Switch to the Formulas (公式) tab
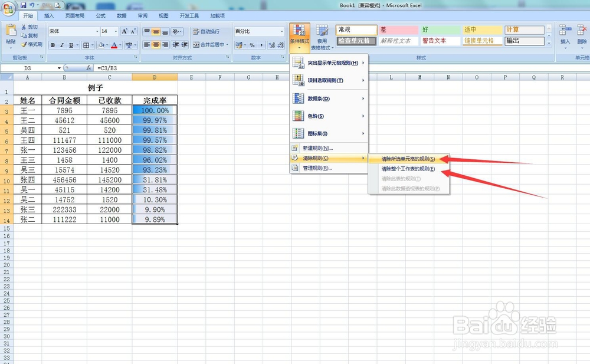 point(100,16)
